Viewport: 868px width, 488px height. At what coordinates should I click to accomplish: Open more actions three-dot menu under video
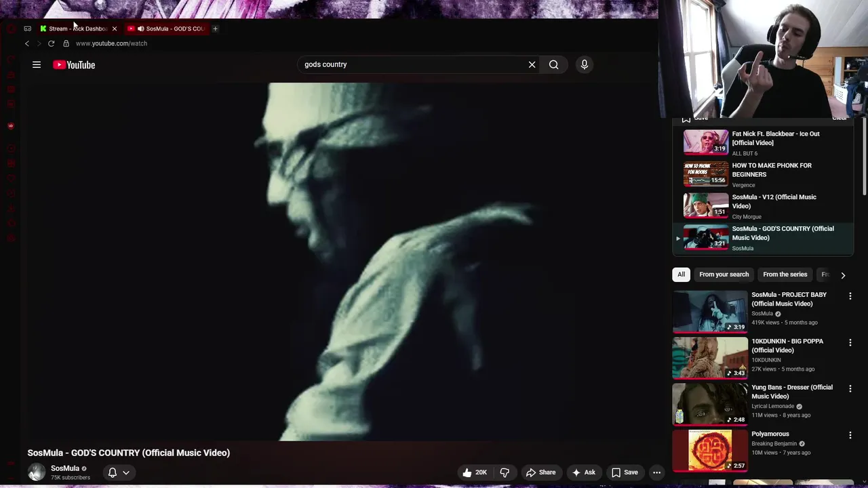tap(656, 472)
